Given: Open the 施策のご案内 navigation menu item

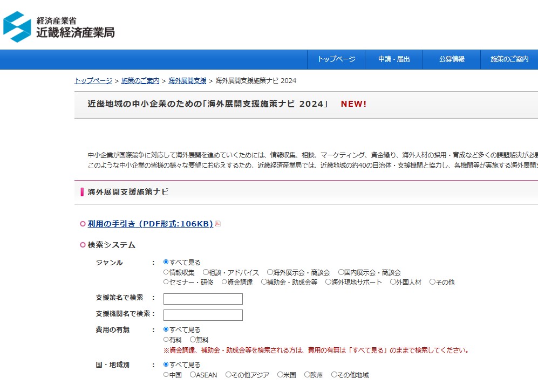Looking at the screenshot, I should 509,59.
